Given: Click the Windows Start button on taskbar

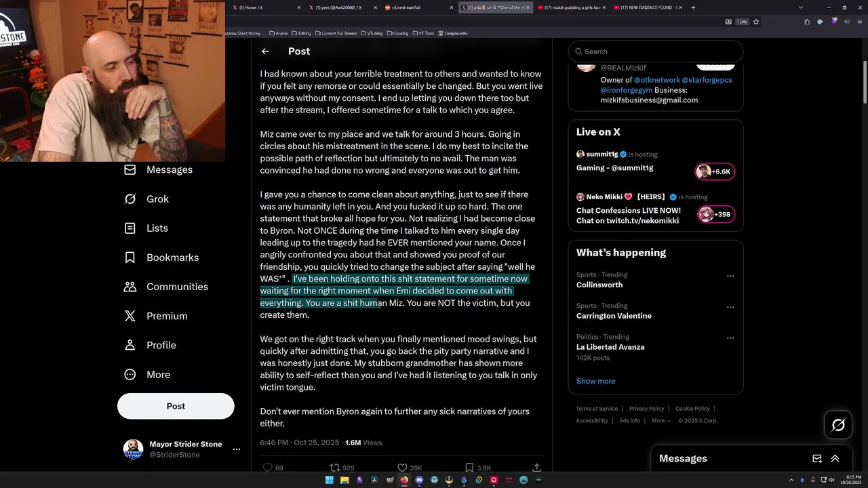Looking at the screenshot, I should tap(329, 480).
